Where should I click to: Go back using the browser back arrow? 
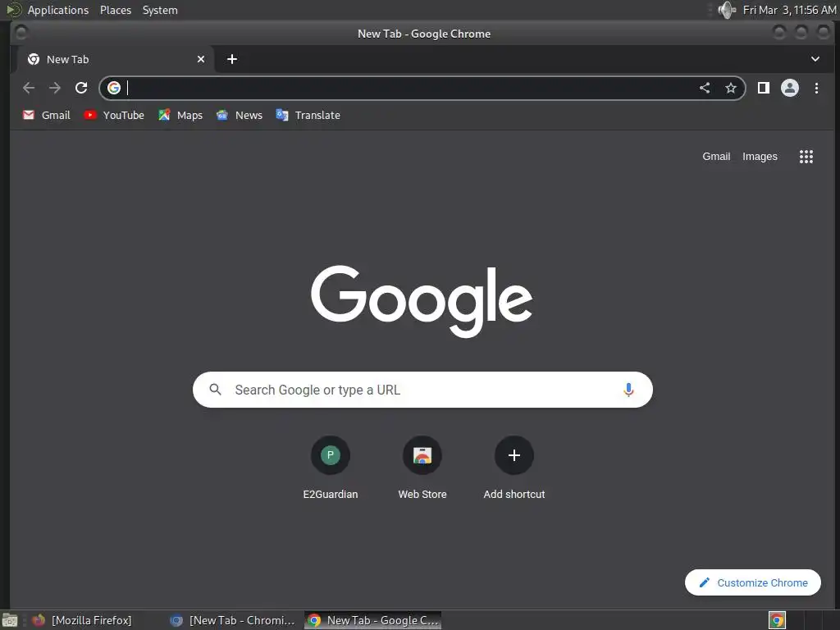tap(29, 88)
